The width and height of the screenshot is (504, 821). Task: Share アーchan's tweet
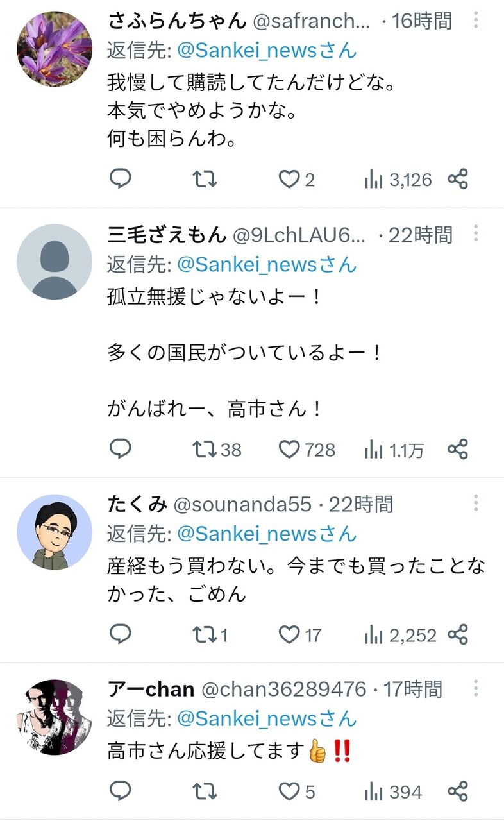pos(458,791)
